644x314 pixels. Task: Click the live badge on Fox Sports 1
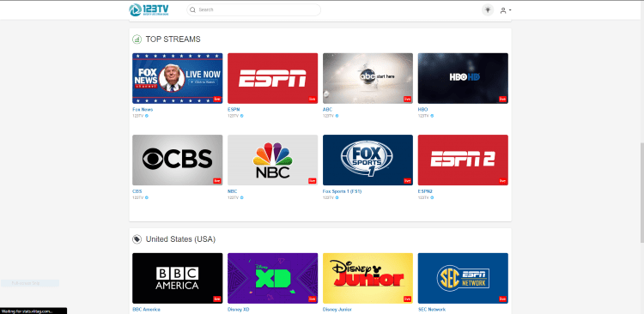(407, 181)
